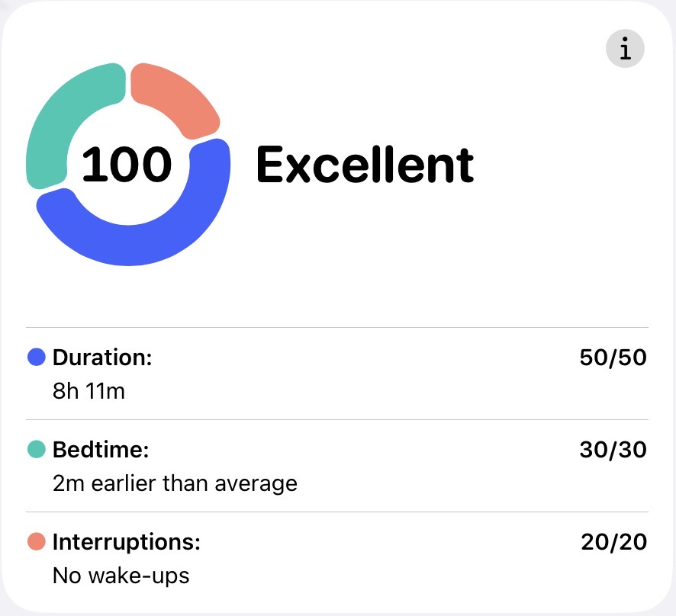The width and height of the screenshot is (676, 616).
Task: Click the teal Bedtime dot icon
Action: pos(37,450)
